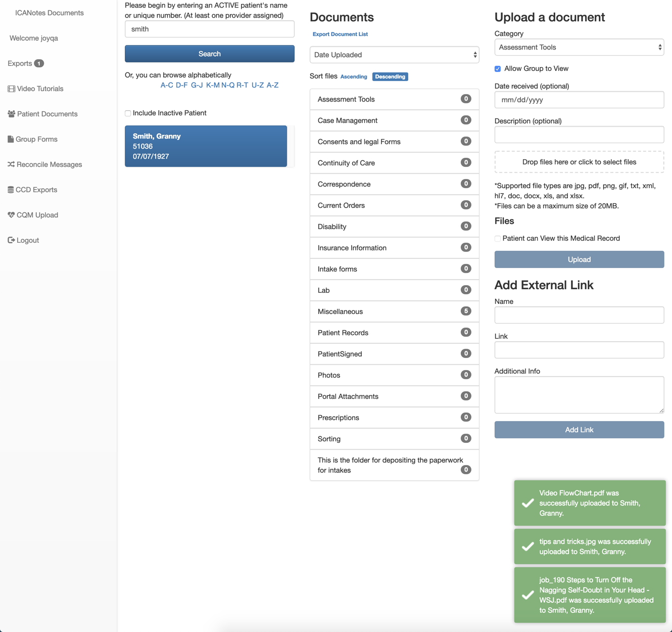Click the CCD Exports database icon
The image size is (672, 632).
coord(11,190)
